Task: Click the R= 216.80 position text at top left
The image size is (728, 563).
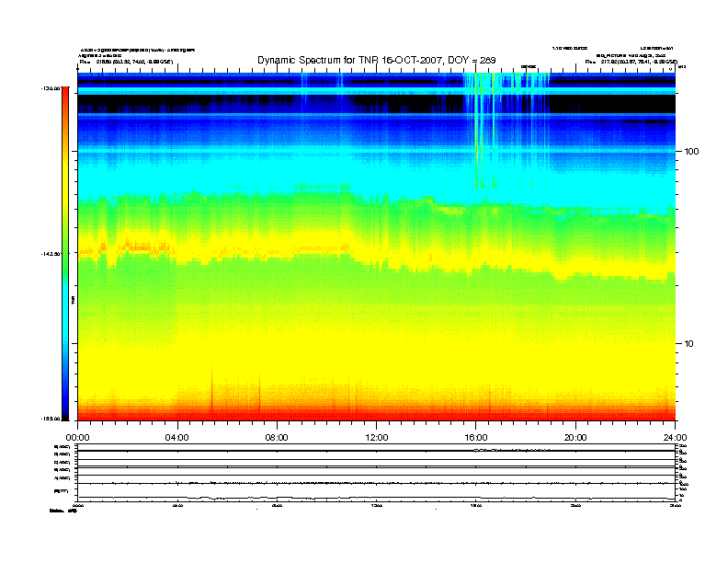Action: pyautogui.click(x=126, y=62)
